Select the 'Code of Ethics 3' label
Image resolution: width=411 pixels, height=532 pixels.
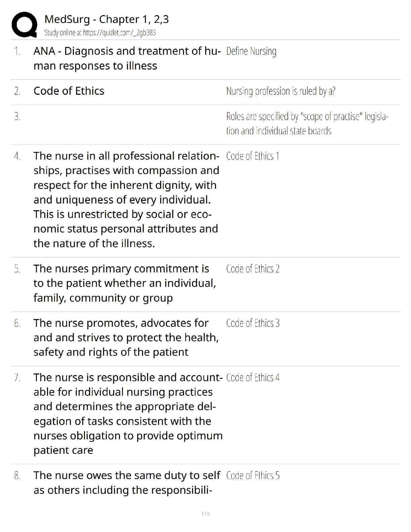(253, 323)
